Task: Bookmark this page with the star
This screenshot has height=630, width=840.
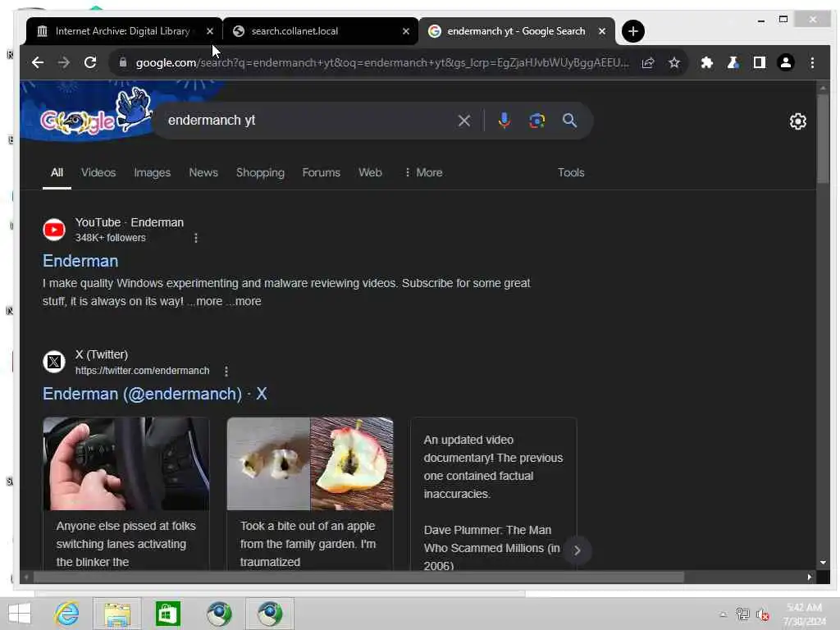Action: tap(674, 62)
